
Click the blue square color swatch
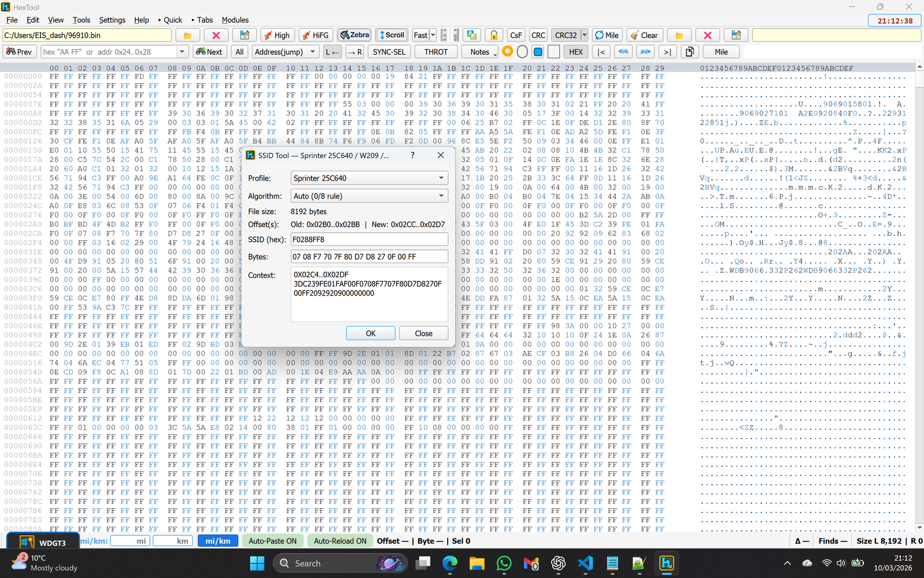click(538, 52)
